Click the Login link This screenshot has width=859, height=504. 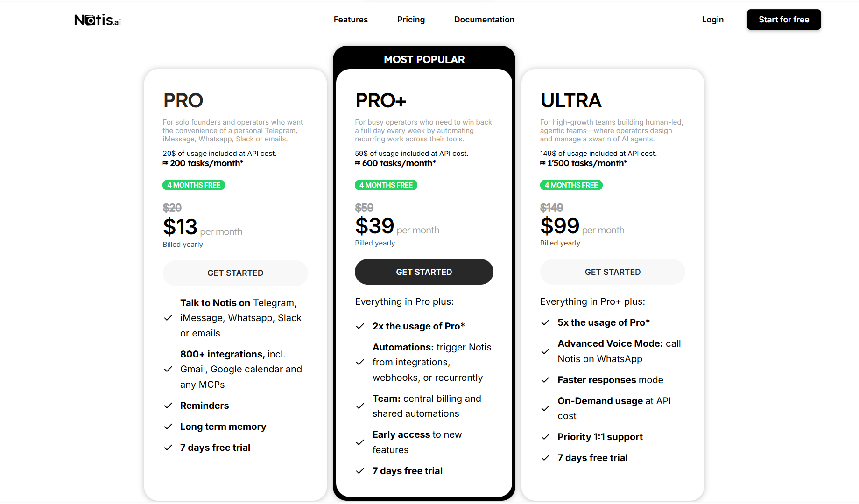(712, 20)
